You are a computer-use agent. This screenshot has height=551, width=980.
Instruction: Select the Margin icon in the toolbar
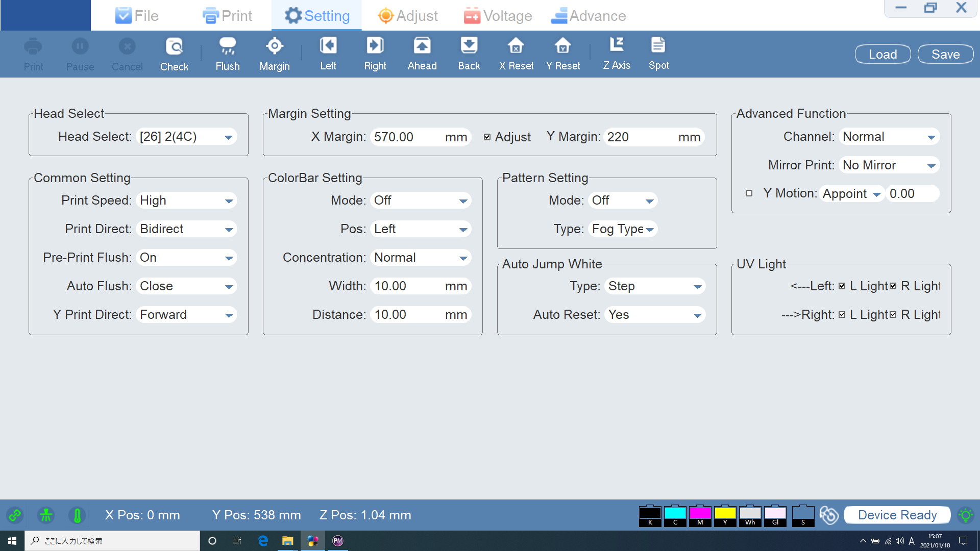[x=275, y=54]
